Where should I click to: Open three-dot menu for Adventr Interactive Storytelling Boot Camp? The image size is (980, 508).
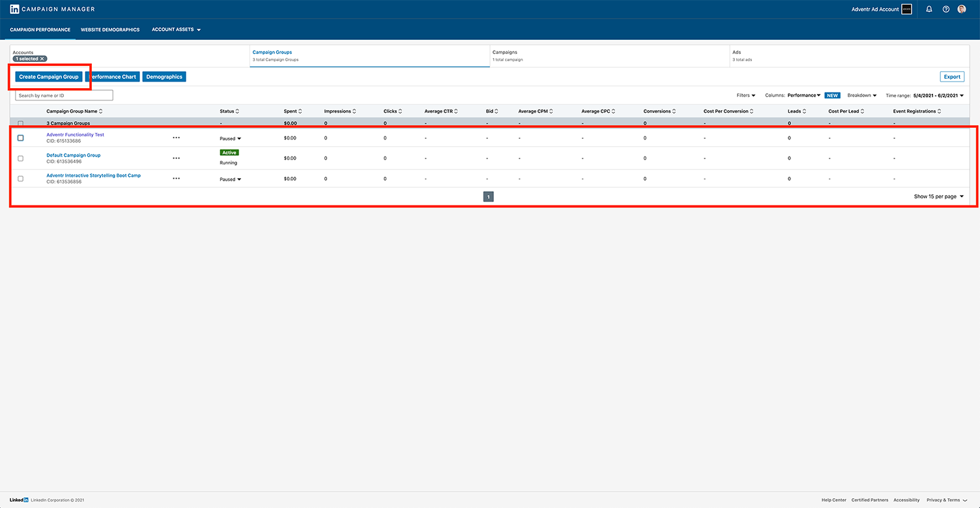coord(176,179)
